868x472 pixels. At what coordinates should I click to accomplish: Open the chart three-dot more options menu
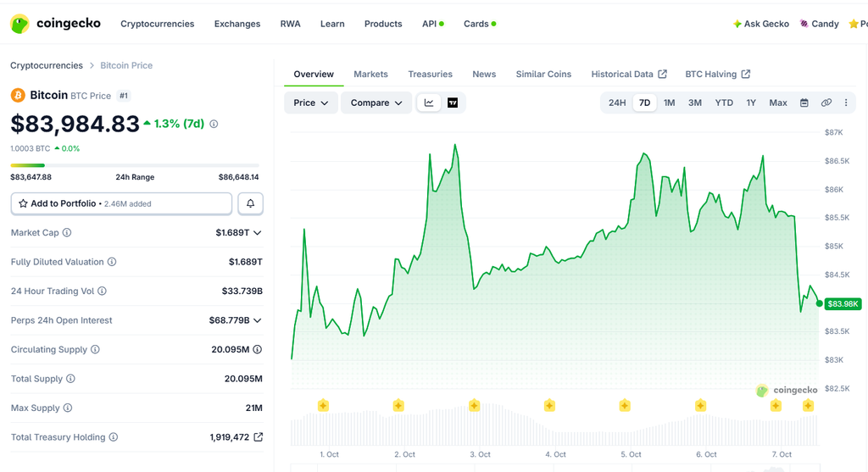tap(846, 103)
